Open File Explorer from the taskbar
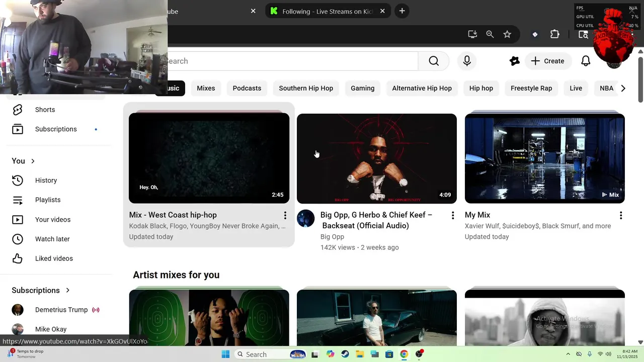 pyautogui.click(x=359, y=354)
